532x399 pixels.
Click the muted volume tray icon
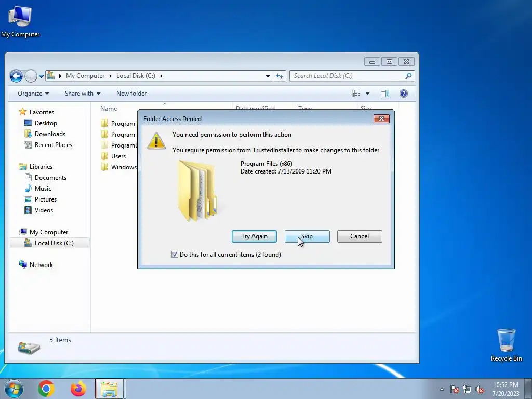[x=480, y=389]
